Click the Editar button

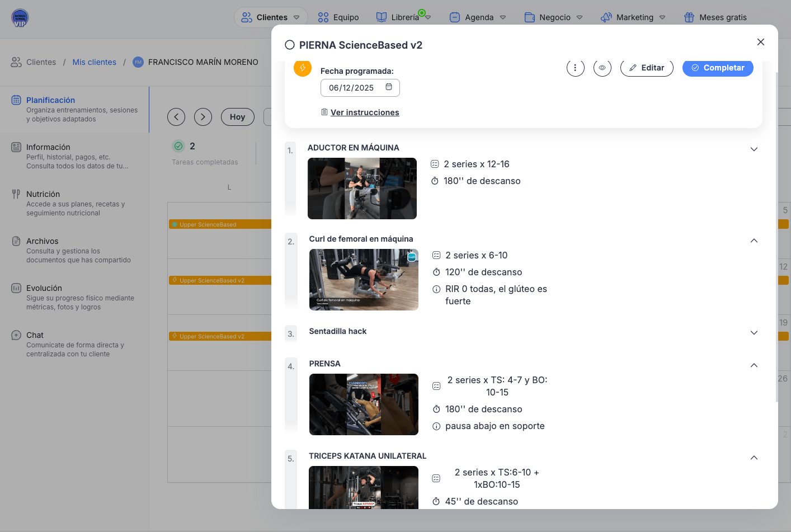pos(647,68)
